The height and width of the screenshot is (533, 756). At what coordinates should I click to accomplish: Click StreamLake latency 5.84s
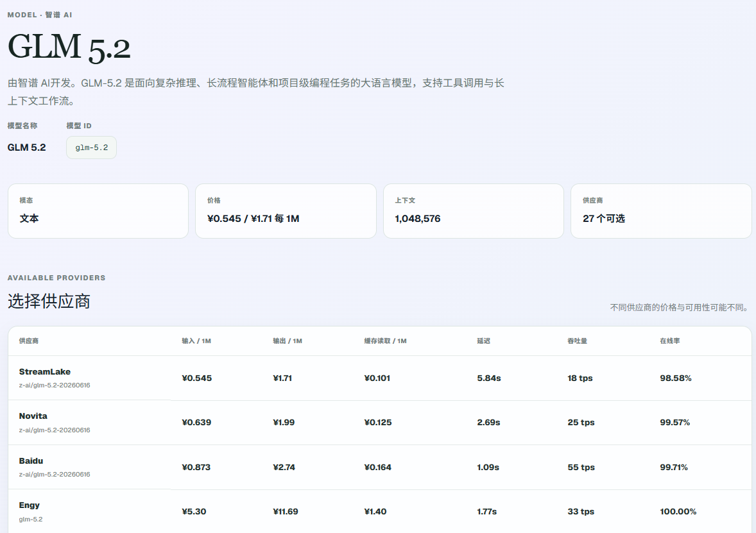click(489, 378)
